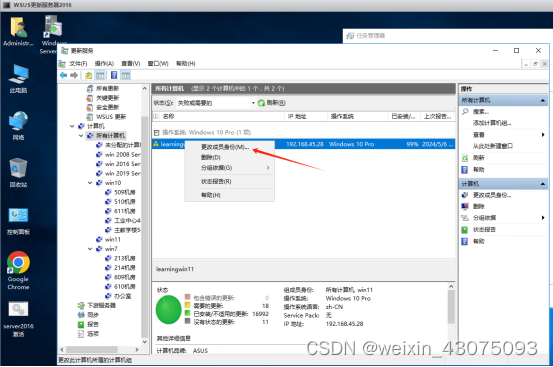Click the console tree scroll-up arrow

(x=145, y=88)
